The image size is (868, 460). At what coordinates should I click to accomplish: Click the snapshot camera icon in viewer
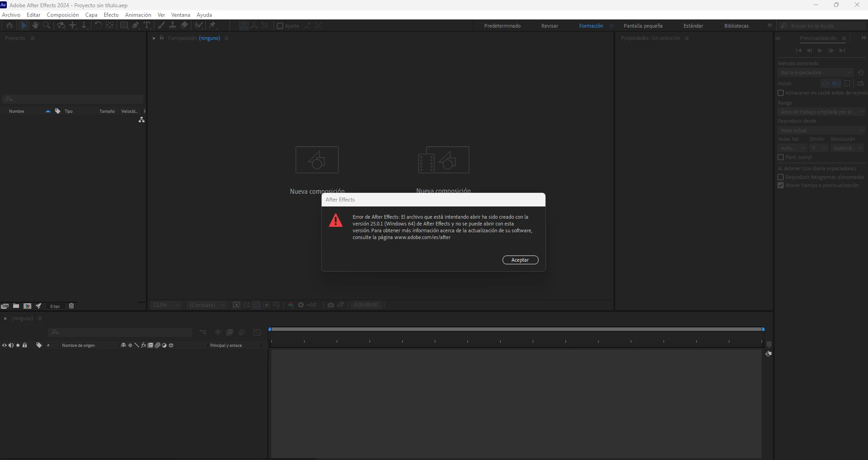(x=331, y=305)
